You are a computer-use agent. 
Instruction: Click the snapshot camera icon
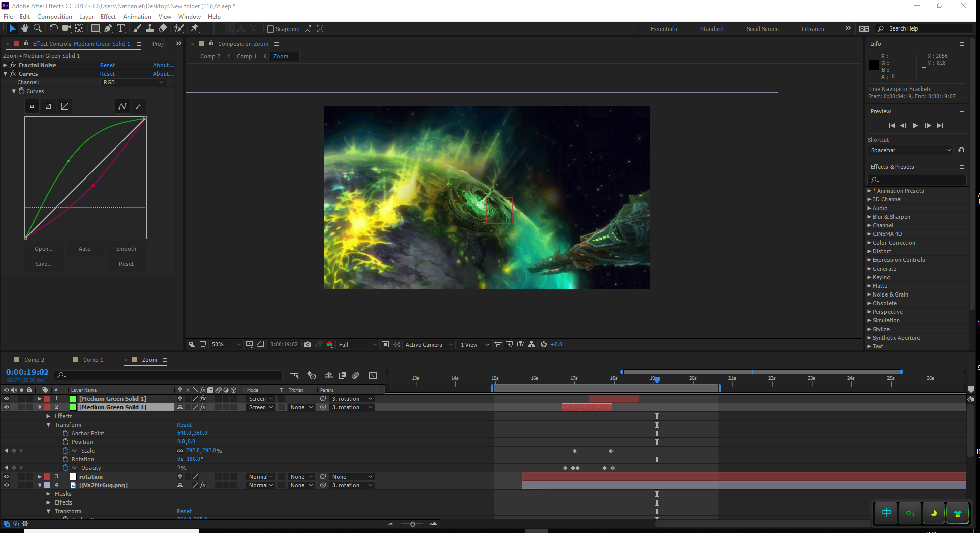tap(308, 344)
